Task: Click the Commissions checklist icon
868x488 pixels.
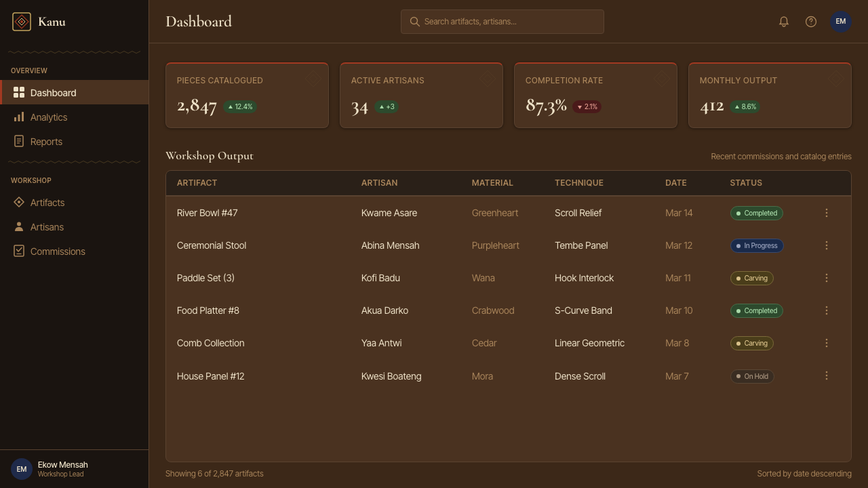Action: tap(19, 251)
